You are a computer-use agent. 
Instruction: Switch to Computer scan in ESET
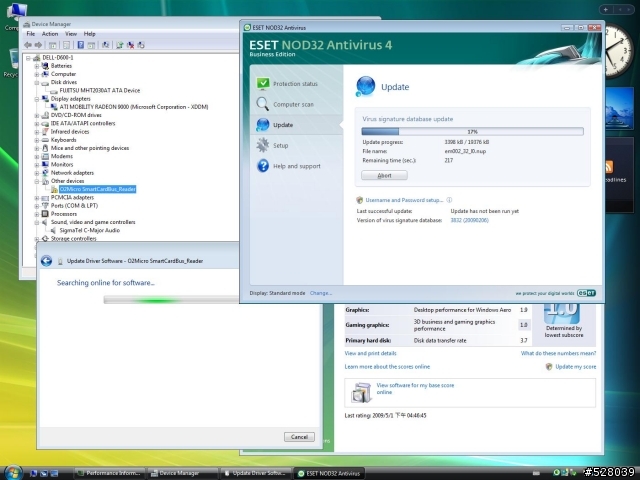coord(297,104)
